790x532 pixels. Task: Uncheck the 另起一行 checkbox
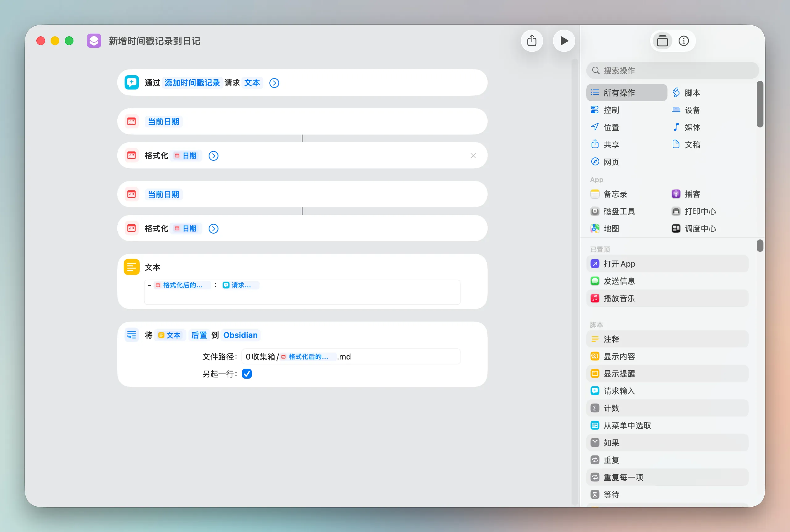click(x=247, y=374)
